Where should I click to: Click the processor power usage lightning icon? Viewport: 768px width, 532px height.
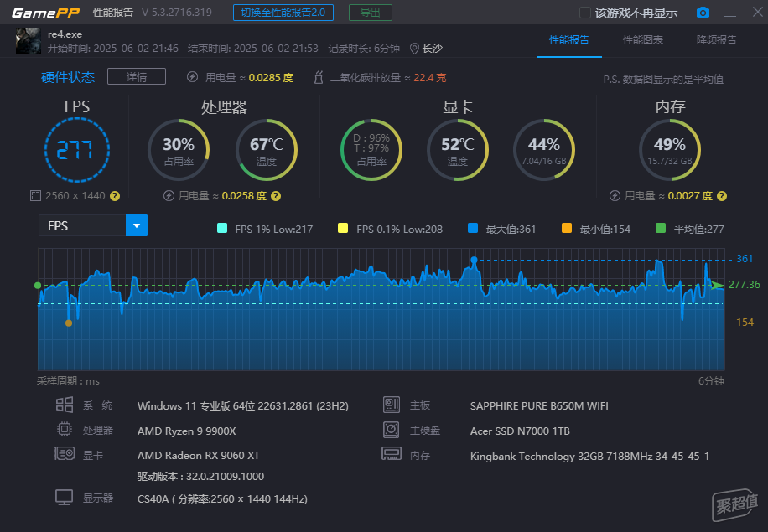click(x=169, y=196)
